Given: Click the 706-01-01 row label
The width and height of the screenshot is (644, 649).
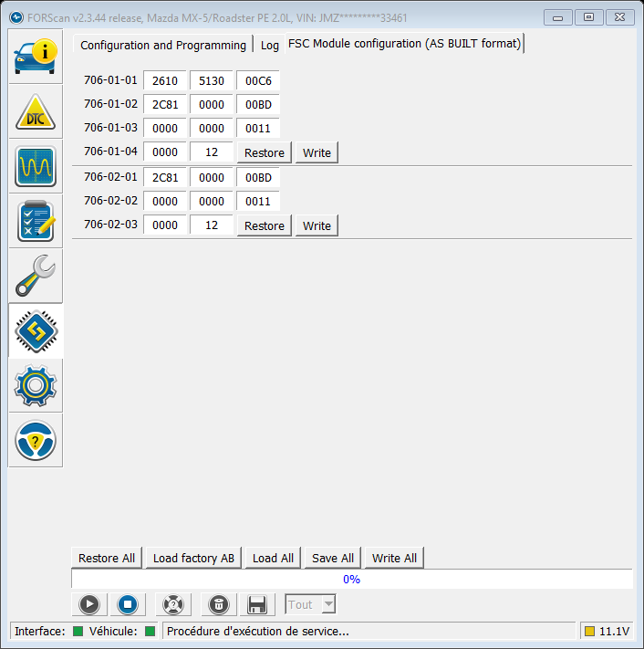Looking at the screenshot, I should coord(110,80).
